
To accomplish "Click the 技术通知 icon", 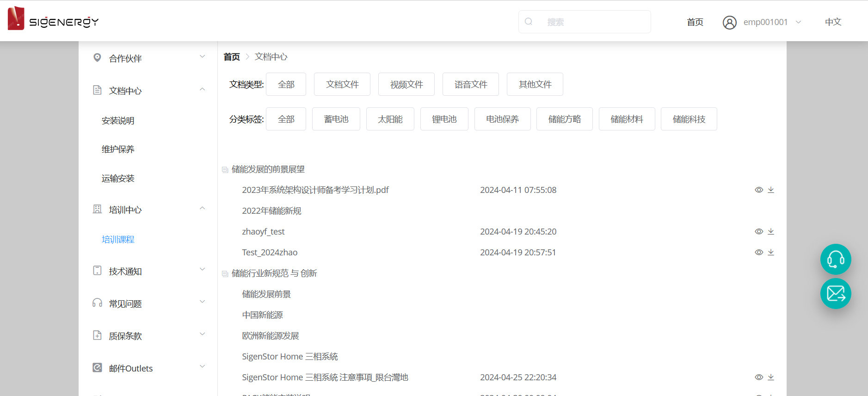I will click(97, 271).
